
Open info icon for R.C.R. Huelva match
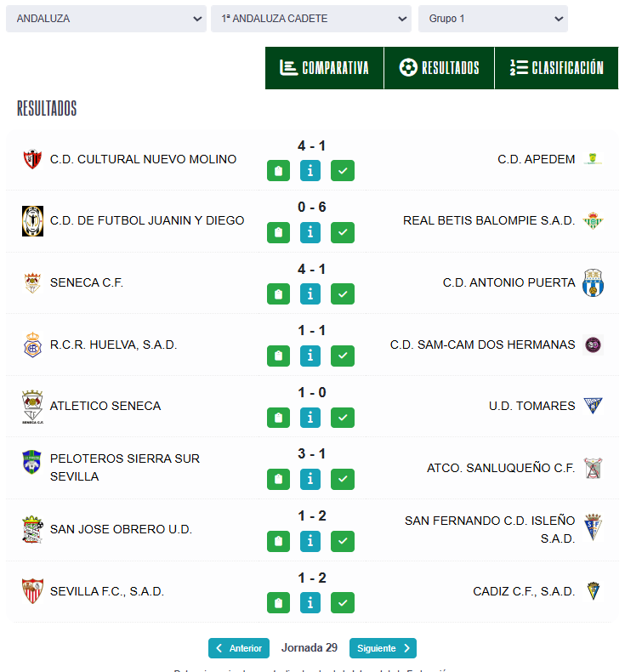tap(310, 356)
